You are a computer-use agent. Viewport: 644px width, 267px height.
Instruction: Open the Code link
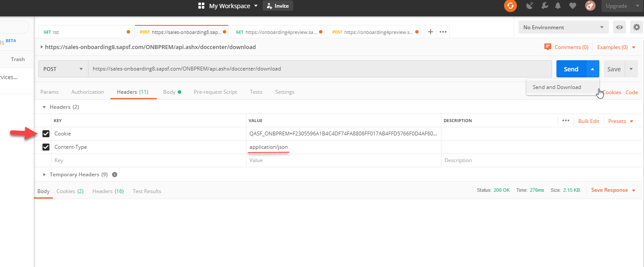[x=632, y=92]
